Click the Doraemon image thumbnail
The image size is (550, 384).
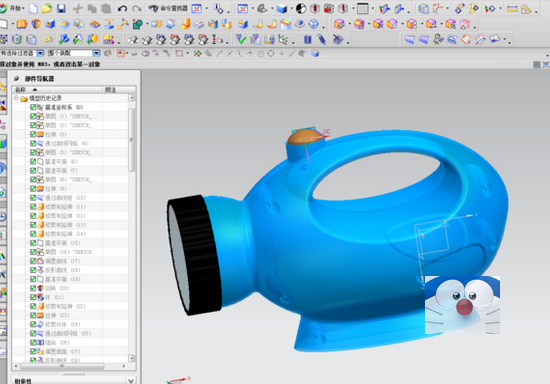click(x=462, y=305)
